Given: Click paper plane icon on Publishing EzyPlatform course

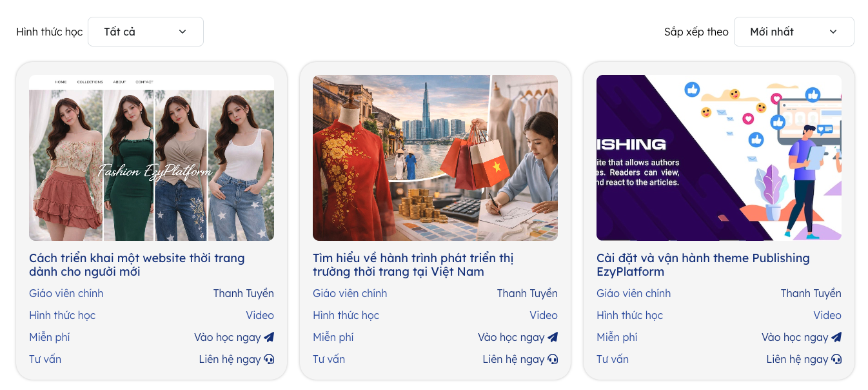Looking at the screenshot, I should pyautogui.click(x=836, y=337).
